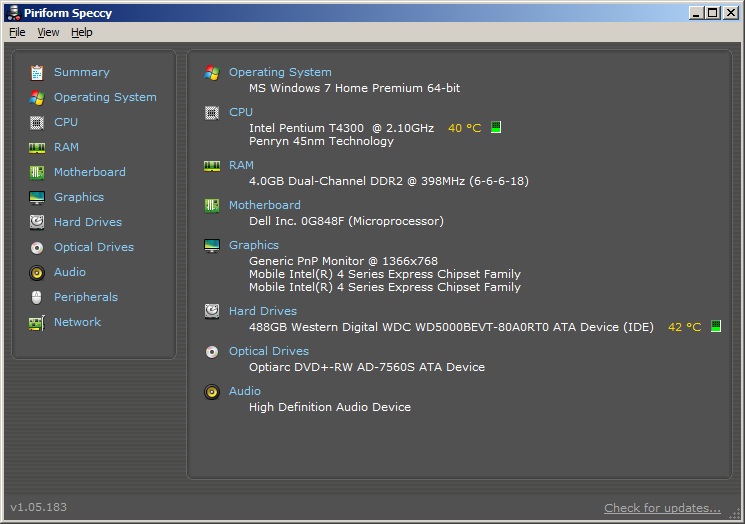This screenshot has width=745, height=524.
Task: Click the green CPU temperature indicator icon
Action: 496,127
